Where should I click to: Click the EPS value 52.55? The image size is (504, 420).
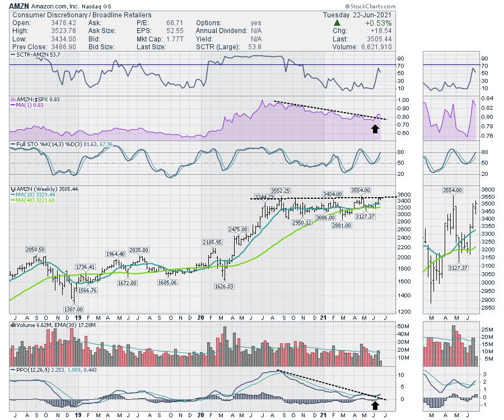click(x=175, y=31)
